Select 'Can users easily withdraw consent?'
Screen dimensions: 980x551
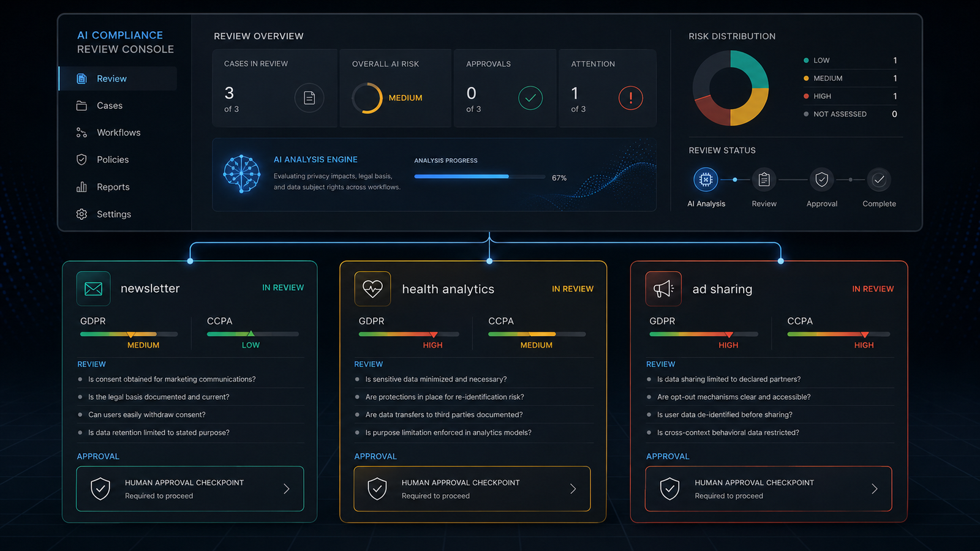(147, 415)
